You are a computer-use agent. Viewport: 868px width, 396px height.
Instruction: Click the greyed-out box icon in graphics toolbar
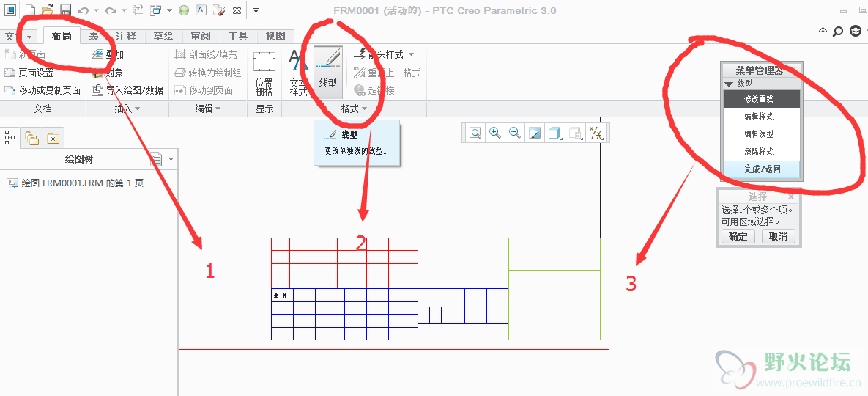(x=575, y=133)
